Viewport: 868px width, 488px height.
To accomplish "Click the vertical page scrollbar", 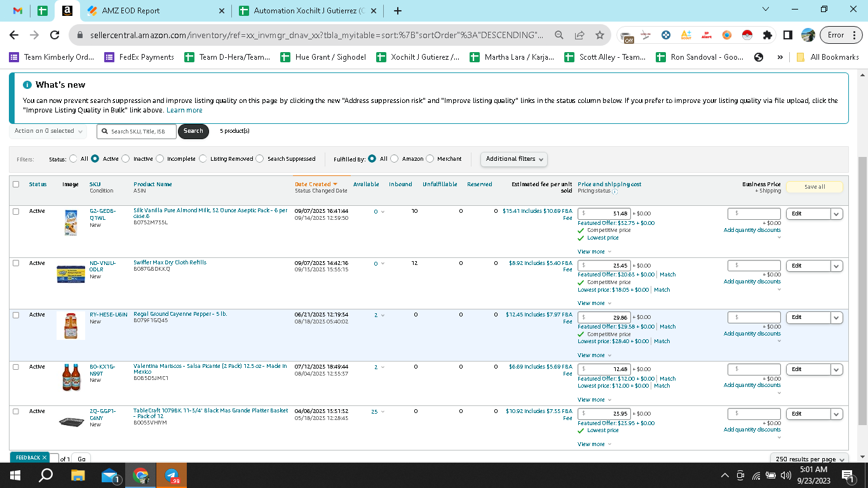I will pyautogui.click(x=862, y=290).
